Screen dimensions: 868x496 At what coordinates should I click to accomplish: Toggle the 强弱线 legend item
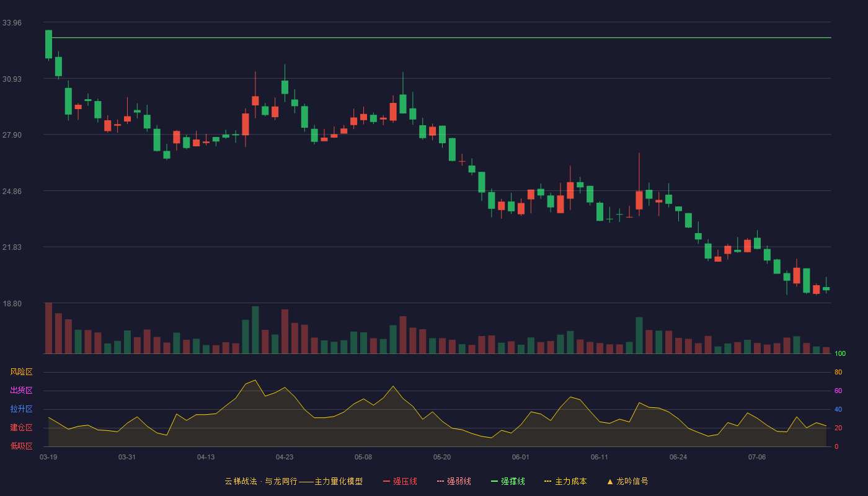click(454, 481)
